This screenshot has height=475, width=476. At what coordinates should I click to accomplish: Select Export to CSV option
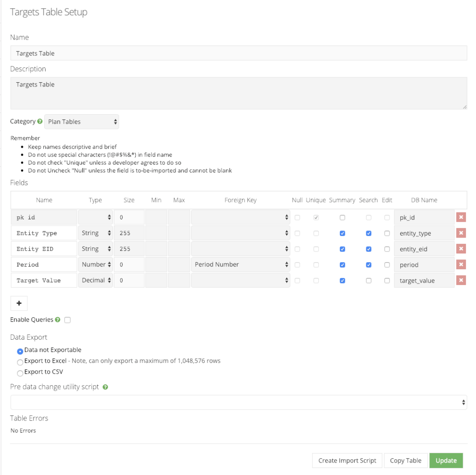pos(20,373)
